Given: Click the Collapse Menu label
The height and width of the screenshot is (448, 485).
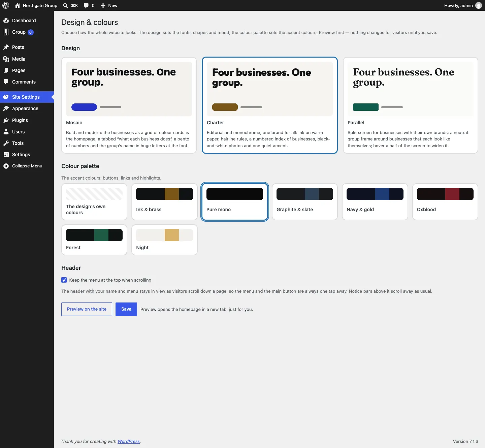Looking at the screenshot, I should [27, 166].
